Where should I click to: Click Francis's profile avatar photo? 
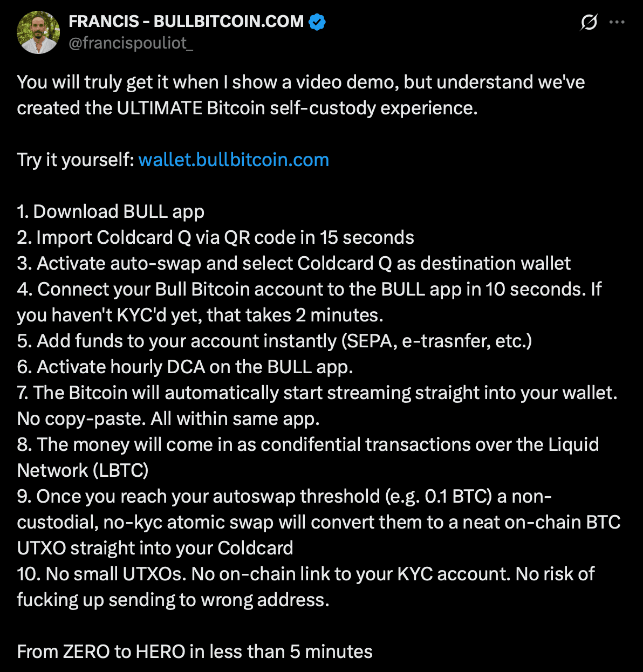pyautogui.click(x=38, y=31)
